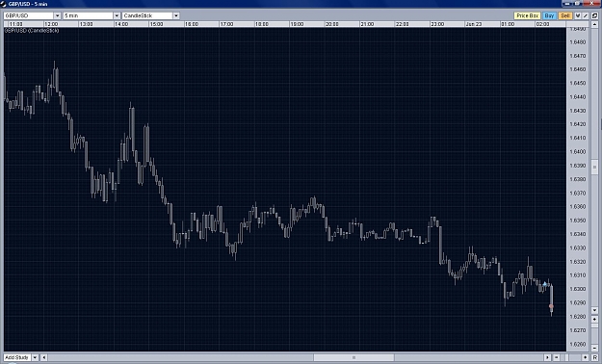Click the vertical scrollbar down arrow
Image resolution: width=602 pixels, height=364 pixels.
click(594, 310)
